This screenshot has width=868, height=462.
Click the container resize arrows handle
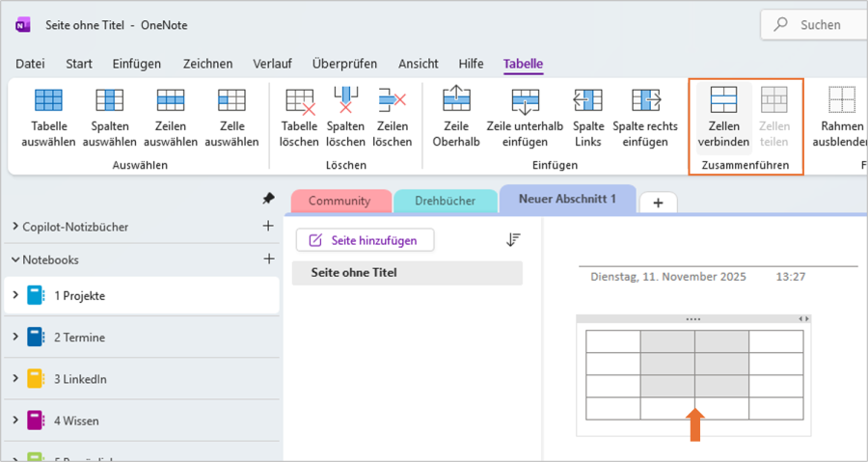803,319
